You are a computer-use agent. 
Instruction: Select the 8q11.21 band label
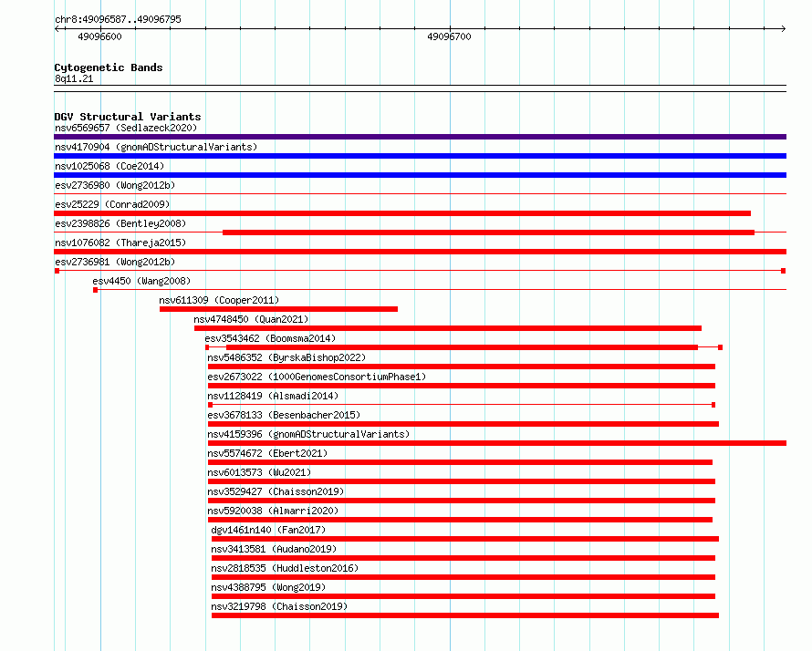[74, 78]
